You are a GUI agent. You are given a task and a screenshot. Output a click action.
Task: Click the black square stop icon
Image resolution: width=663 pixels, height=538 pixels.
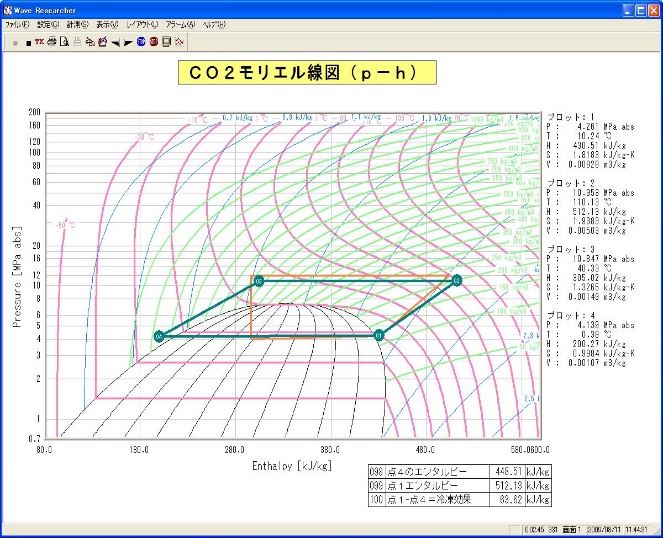point(28,43)
